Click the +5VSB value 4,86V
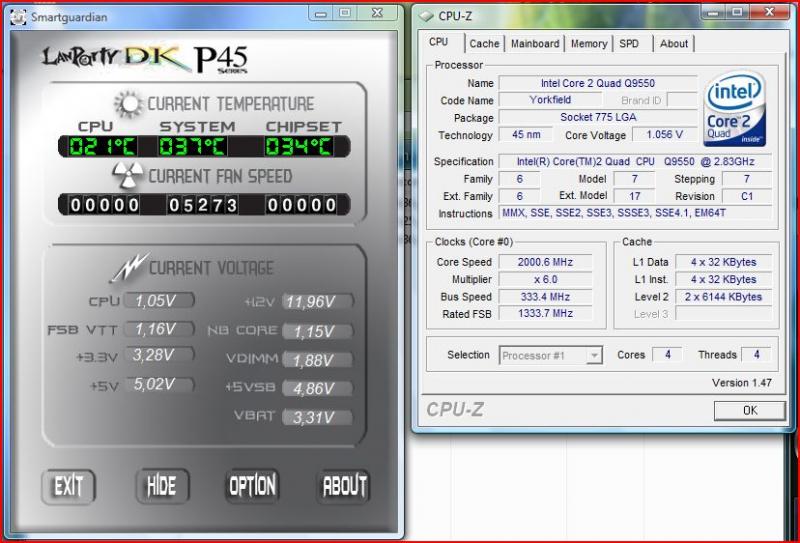800x543 pixels. pyautogui.click(x=317, y=389)
